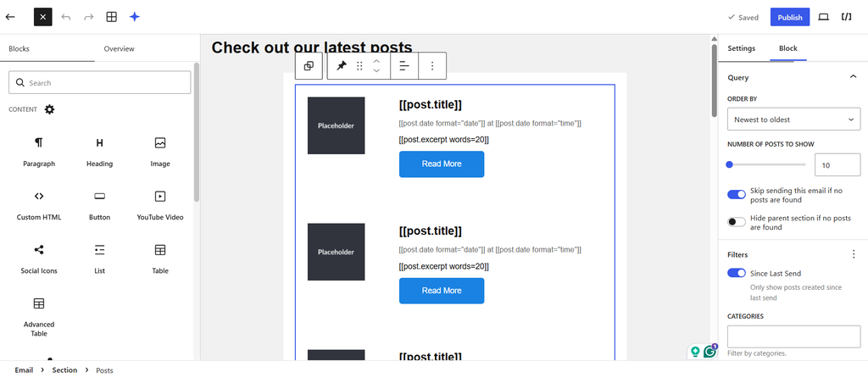
Task: Open the desktop preview icon
Action: (824, 17)
